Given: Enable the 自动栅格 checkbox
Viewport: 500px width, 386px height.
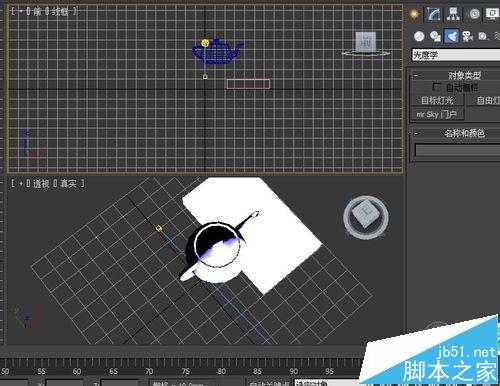Looking at the screenshot, I should coord(436,87).
